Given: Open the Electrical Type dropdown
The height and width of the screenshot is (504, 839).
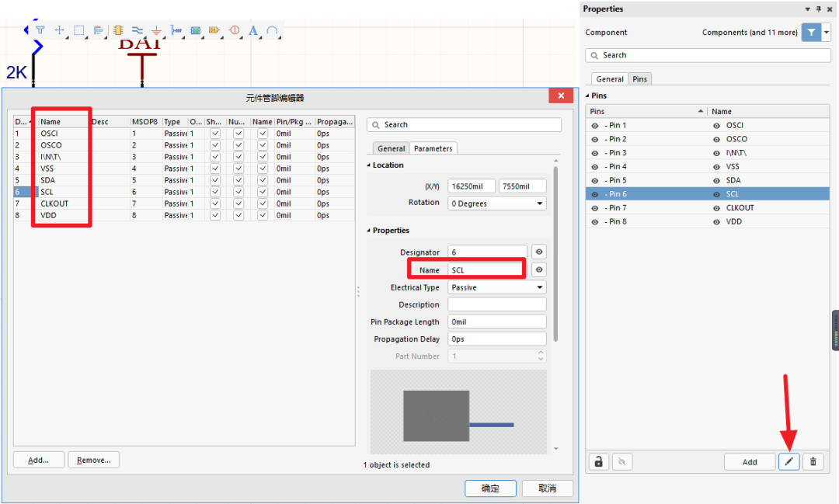Looking at the screenshot, I should click(497, 287).
